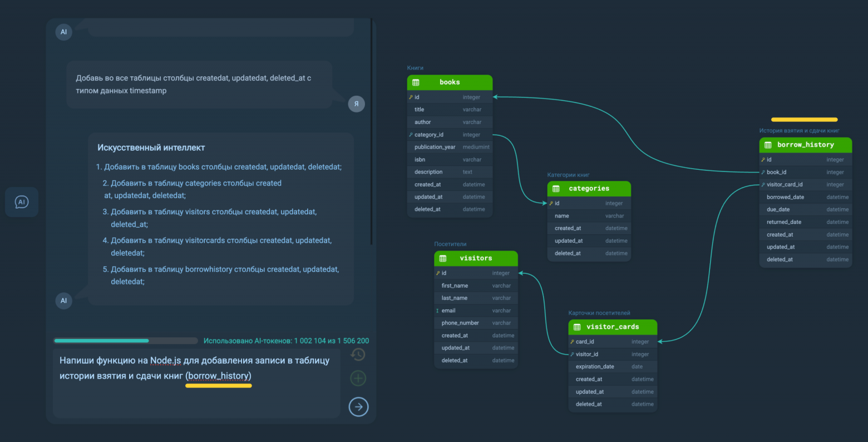Click the table icon on the visitors header
The width and height of the screenshot is (868, 442).
[x=442, y=258]
